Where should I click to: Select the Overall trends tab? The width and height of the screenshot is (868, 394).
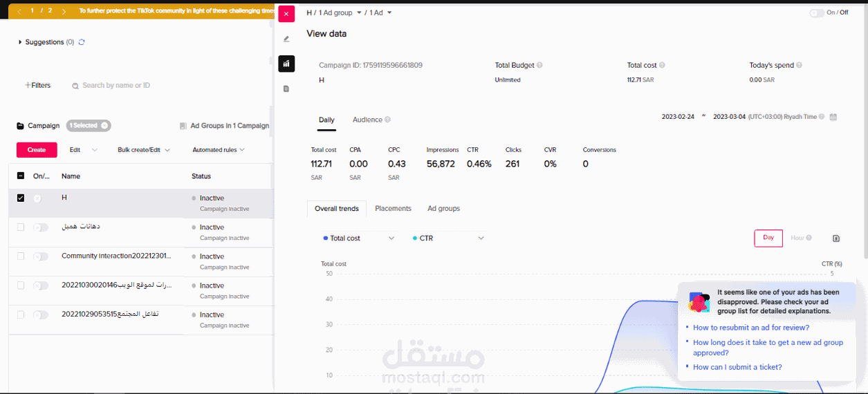[x=337, y=209]
